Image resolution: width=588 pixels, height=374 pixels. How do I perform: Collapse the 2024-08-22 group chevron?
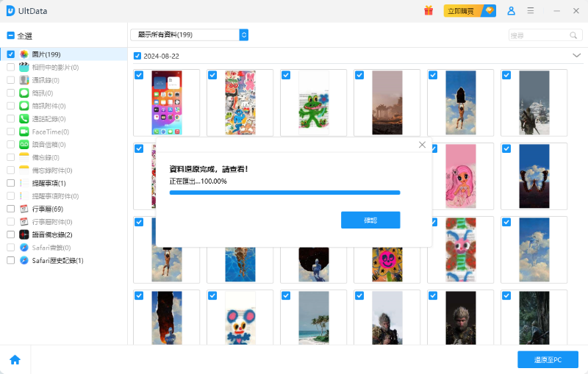coord(576,56)
